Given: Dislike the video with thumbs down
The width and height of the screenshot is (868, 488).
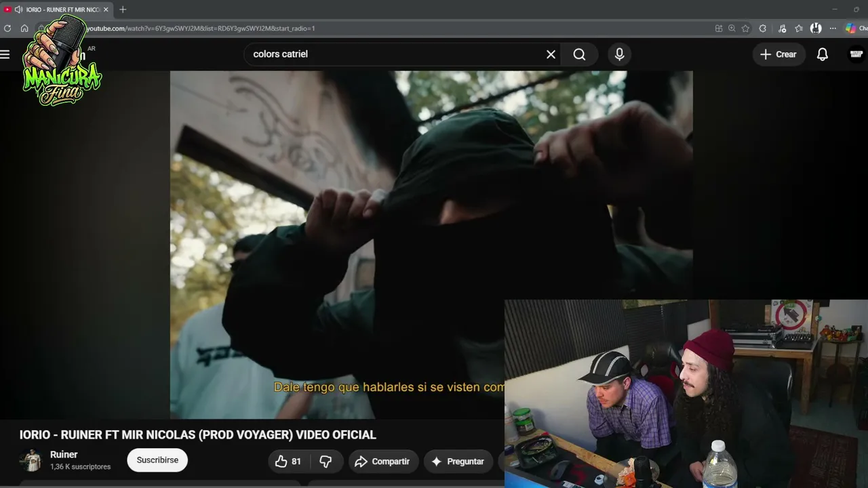Looking at the screenshot, I should [326, 462].
